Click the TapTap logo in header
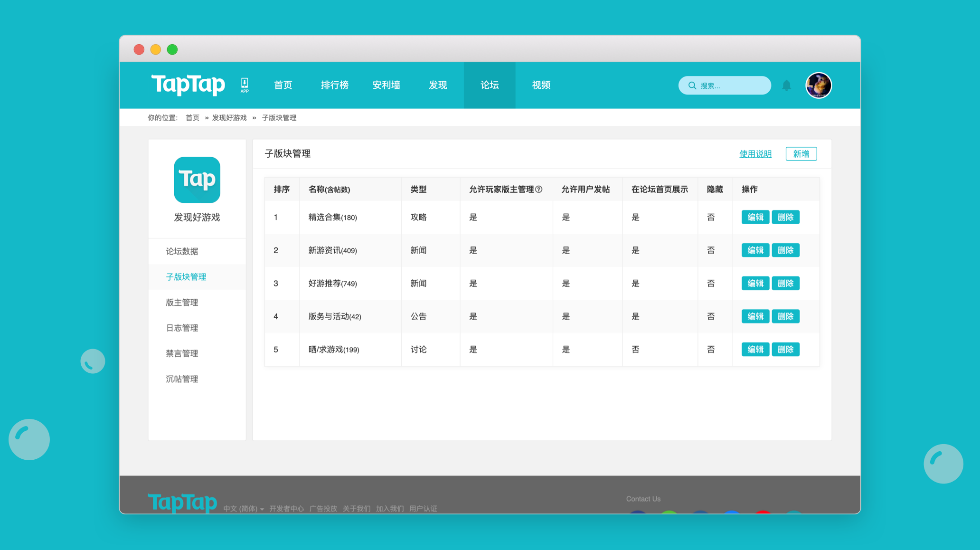Viewport: 980px width, 550px height. pos(188,85)
